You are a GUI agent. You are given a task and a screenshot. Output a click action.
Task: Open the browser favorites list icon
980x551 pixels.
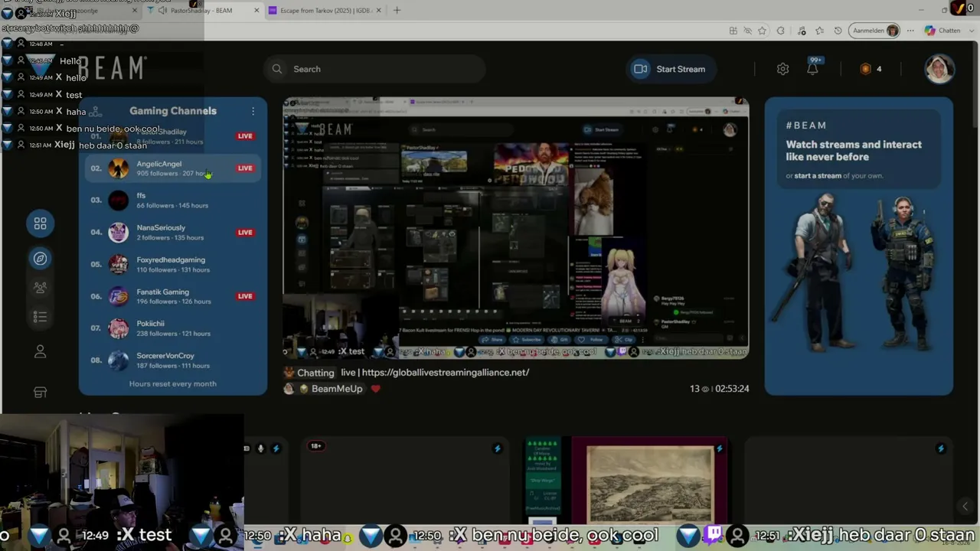pyautogui.click(x=820, y=31)
